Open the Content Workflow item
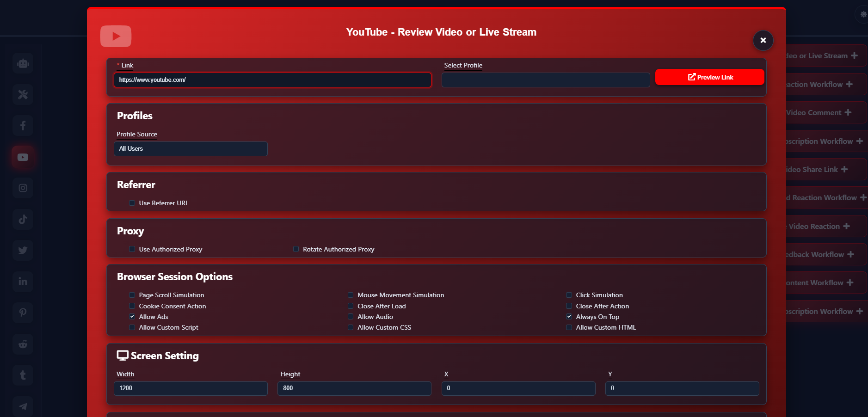 click(x=826, y=282)
